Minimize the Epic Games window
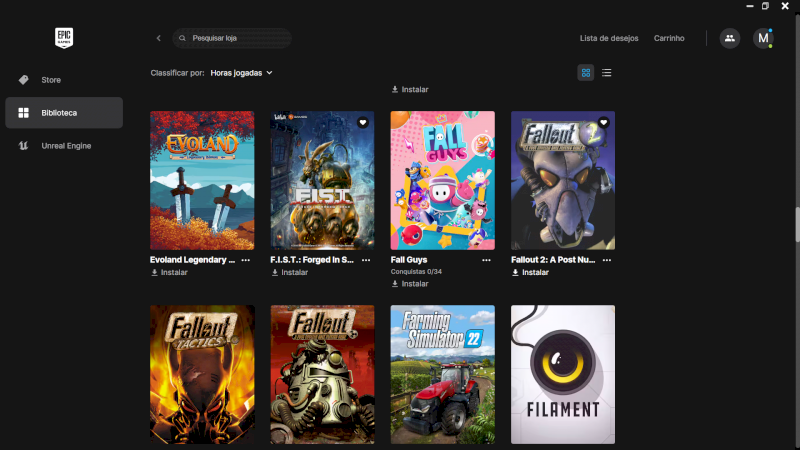This screenshot has width=800, height=450. click(749, 6)
